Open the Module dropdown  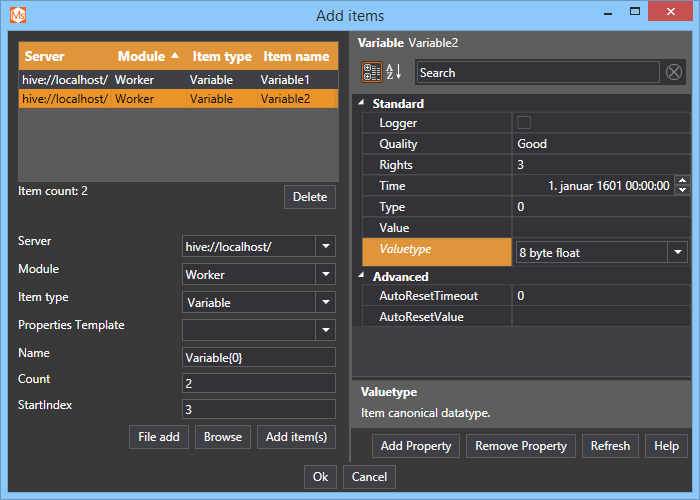coord(326,274)
